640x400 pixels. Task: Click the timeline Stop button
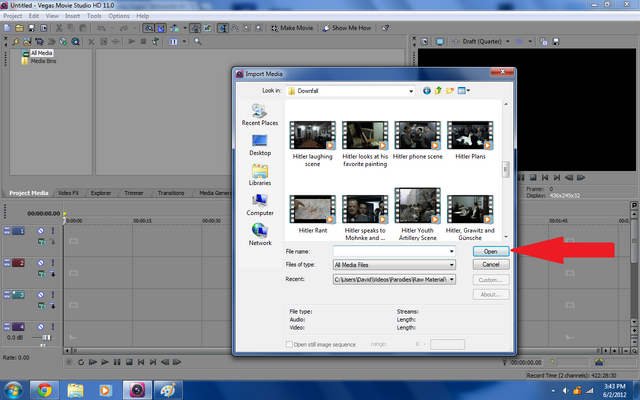tap(129, 362)
